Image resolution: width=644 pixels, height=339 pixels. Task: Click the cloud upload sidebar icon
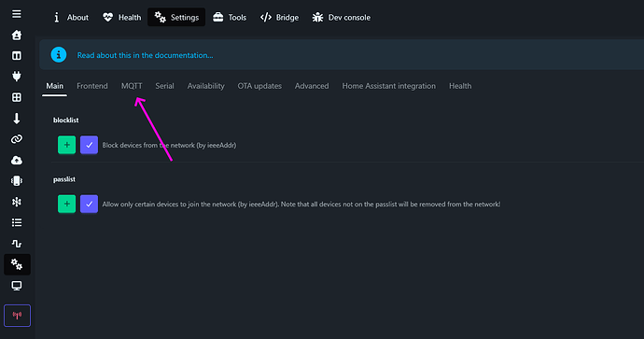tap(17, 161)
